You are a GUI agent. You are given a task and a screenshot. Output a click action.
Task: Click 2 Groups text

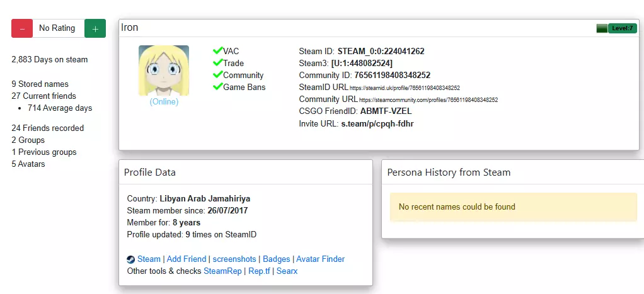click(x=28, y=140)
